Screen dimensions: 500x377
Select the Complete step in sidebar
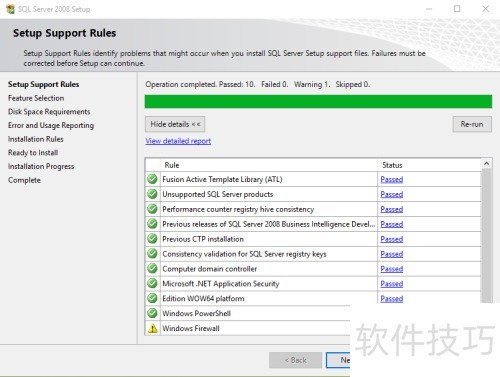click(x=24, y=180)
